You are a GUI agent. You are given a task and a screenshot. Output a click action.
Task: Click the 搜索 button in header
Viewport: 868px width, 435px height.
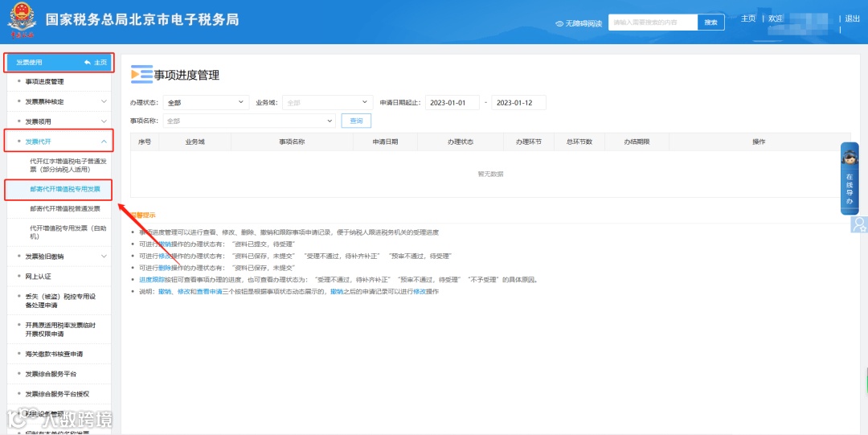pyautogui.click(x=710, y=23)
